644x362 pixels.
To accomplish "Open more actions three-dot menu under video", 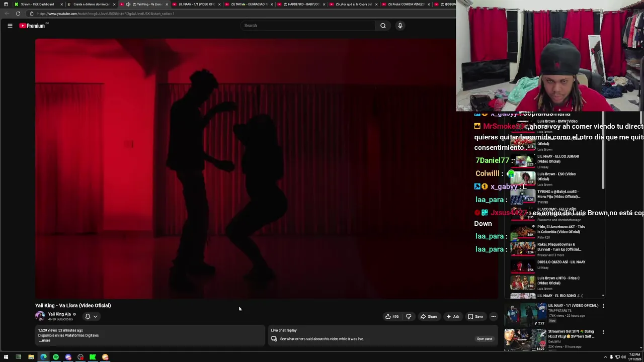I will click(494, 316).
